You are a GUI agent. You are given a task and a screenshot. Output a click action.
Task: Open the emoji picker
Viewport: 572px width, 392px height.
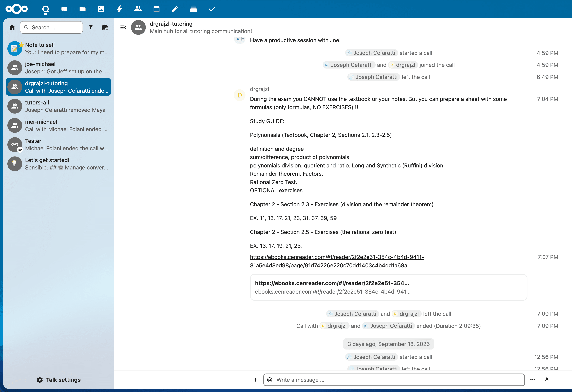(x=270, y=380)
